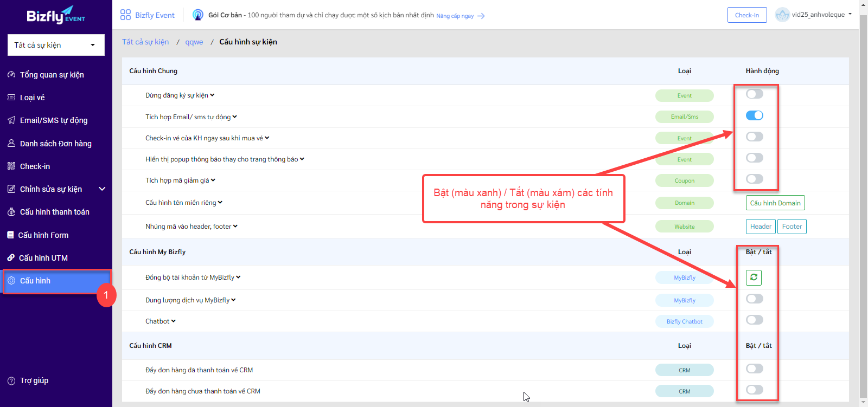Select Cấu hình thanh toán in sidebar
Viewport: 868px width, 407px height.
(56, 212)
